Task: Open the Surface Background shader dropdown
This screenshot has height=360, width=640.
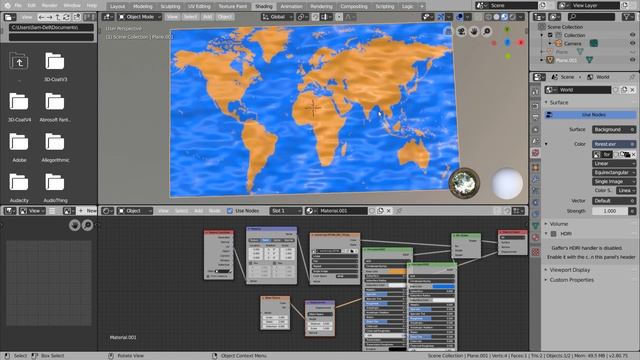Action: (614, 129)
